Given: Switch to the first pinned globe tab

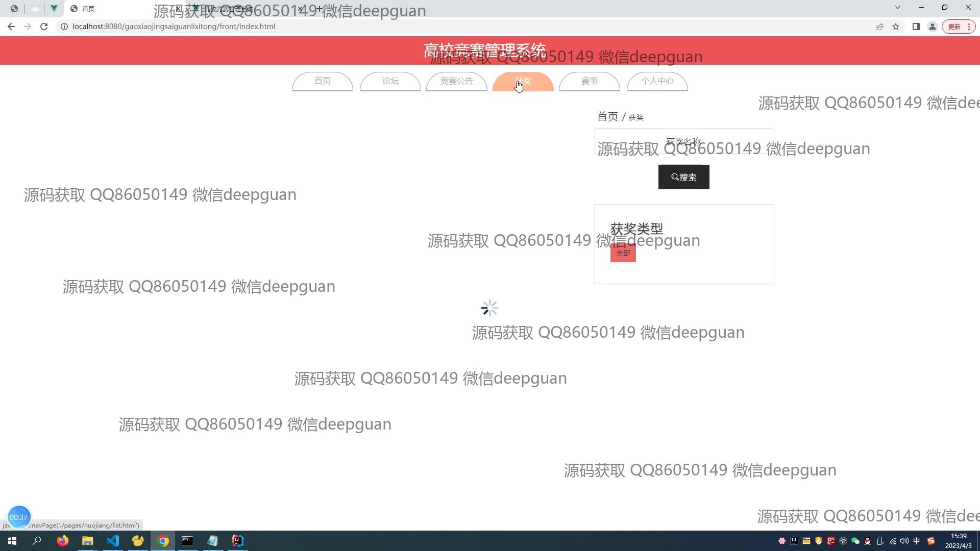Looking at the screenshot, I should [14, 9].
